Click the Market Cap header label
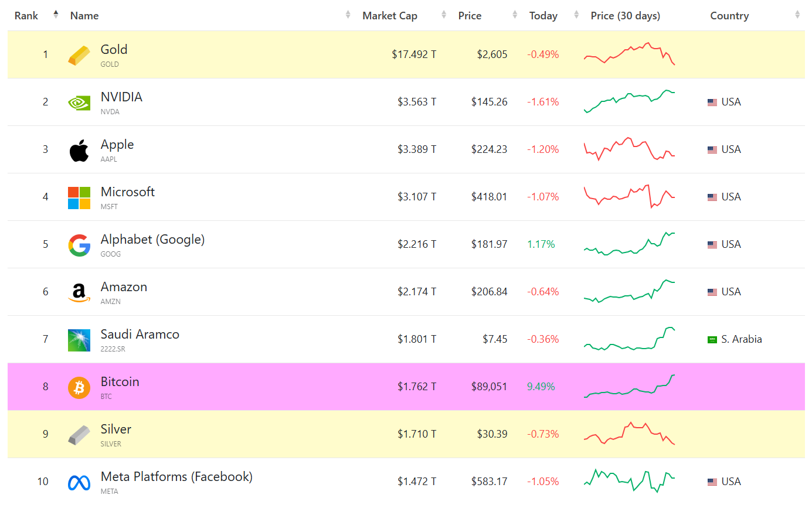 390,16
